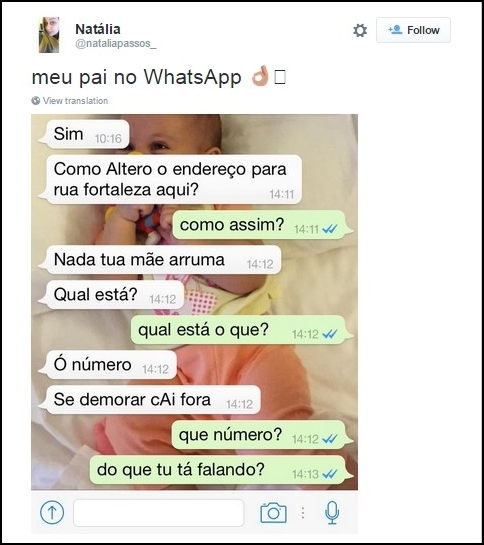Click read checkmarks on 'que número?' message
The height and width of the screenshot is (545, 484).
click(329, 439)
